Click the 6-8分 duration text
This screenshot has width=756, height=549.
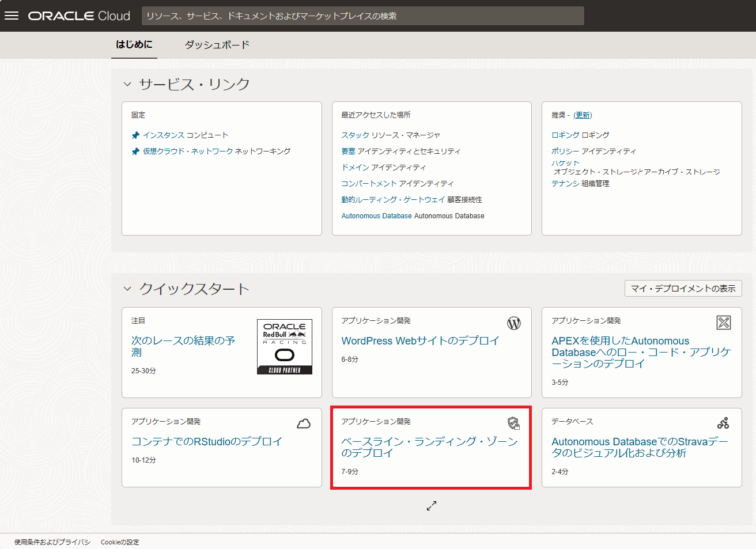350,359
